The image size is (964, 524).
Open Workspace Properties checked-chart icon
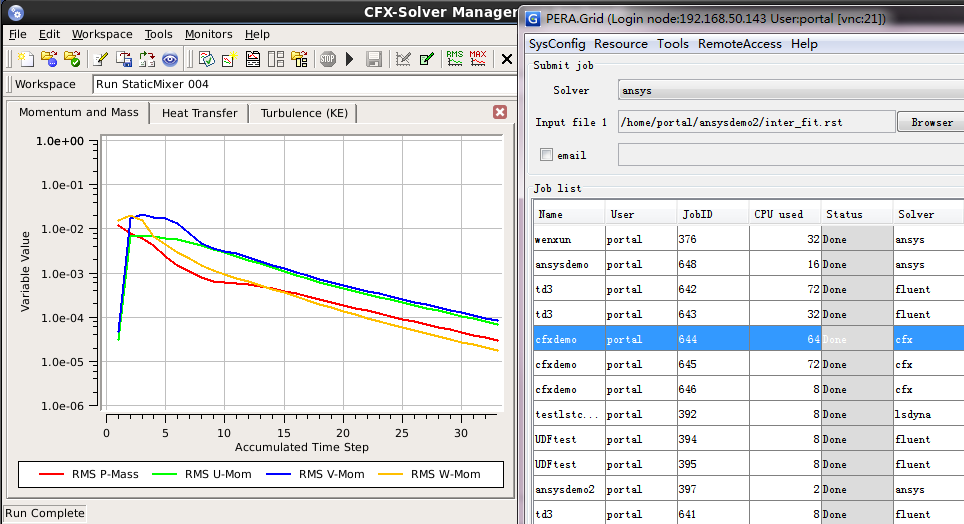click(x=207, y=59)
